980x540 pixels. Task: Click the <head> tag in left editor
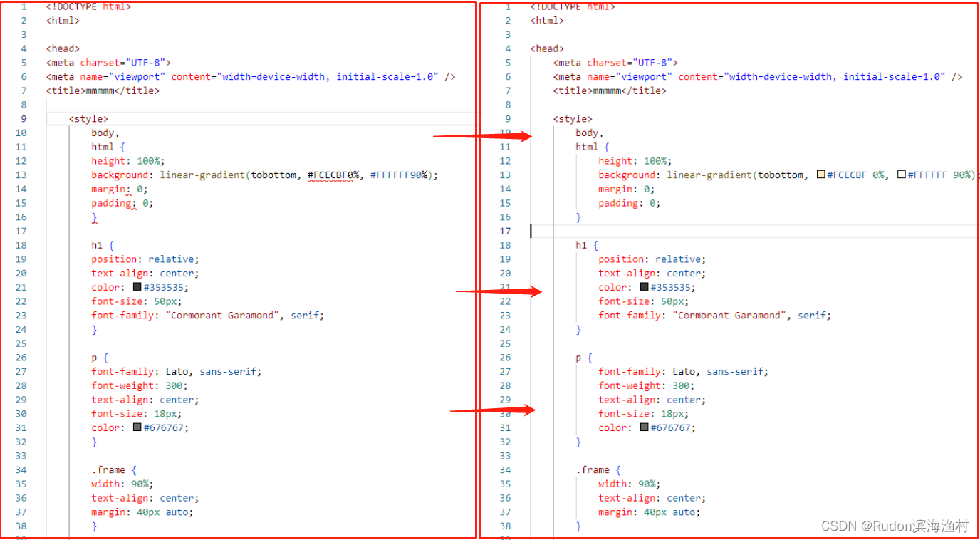point(63,48)
